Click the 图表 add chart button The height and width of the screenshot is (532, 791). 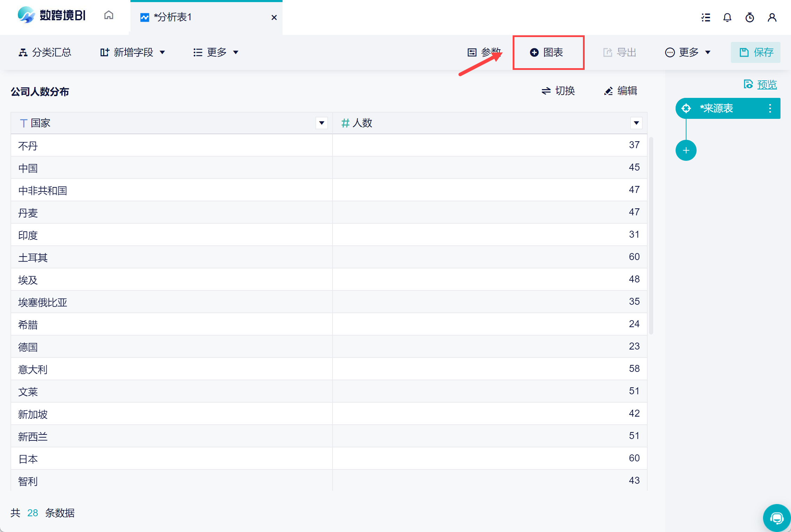click(548, 52)
